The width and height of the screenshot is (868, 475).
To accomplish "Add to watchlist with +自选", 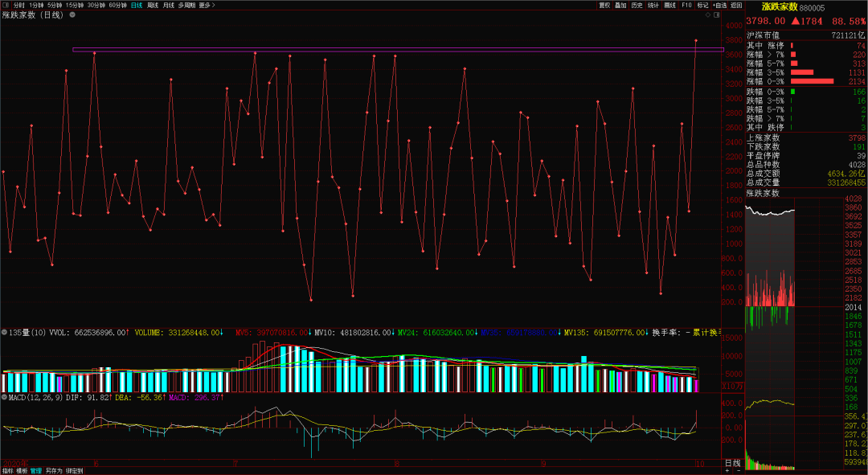I will click(x=719, y=5).
